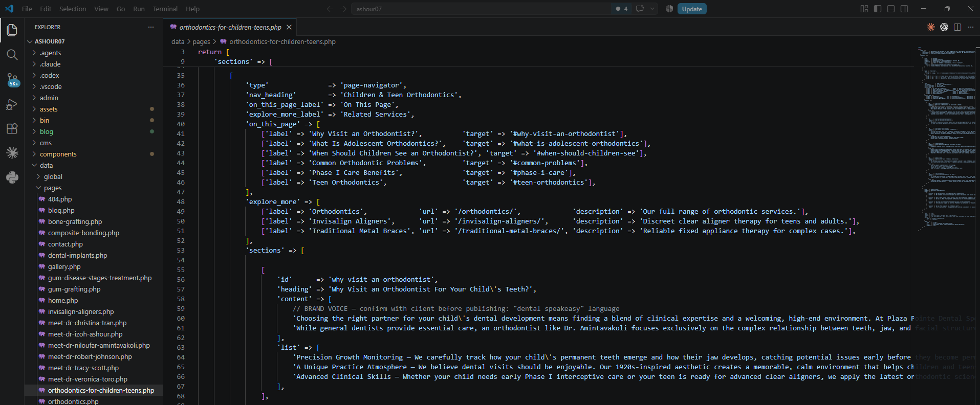Viewport: 980px width, 405px height.
Task: Open editor More Actions ellipsis
Action: pyautogui.click(x=971, y=27)
